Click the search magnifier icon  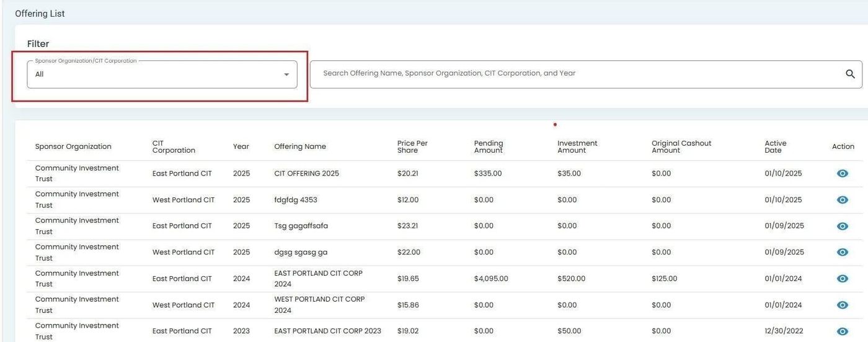tap(850, 74)
